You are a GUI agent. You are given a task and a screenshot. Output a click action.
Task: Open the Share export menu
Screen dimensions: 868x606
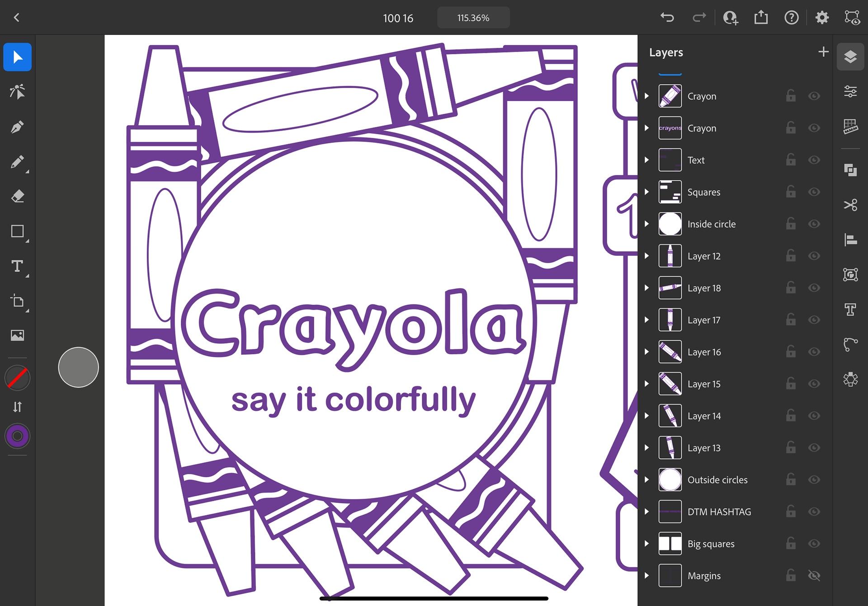[761, 18]
